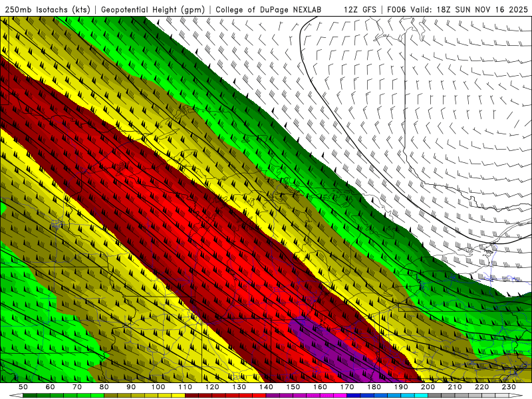
Task: Click the 130 label on the color scale
Action: (239, 387)
